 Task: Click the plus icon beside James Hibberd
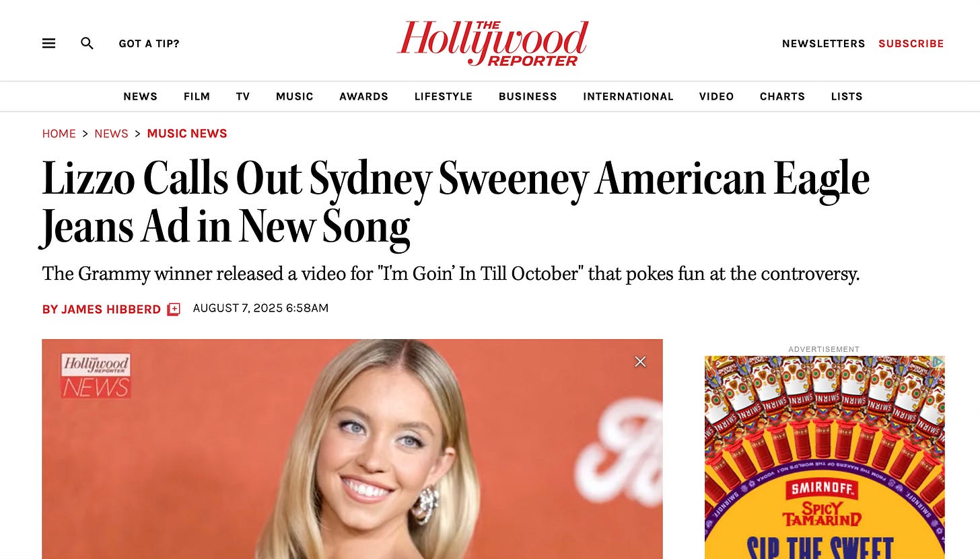(x=174, y=309)
